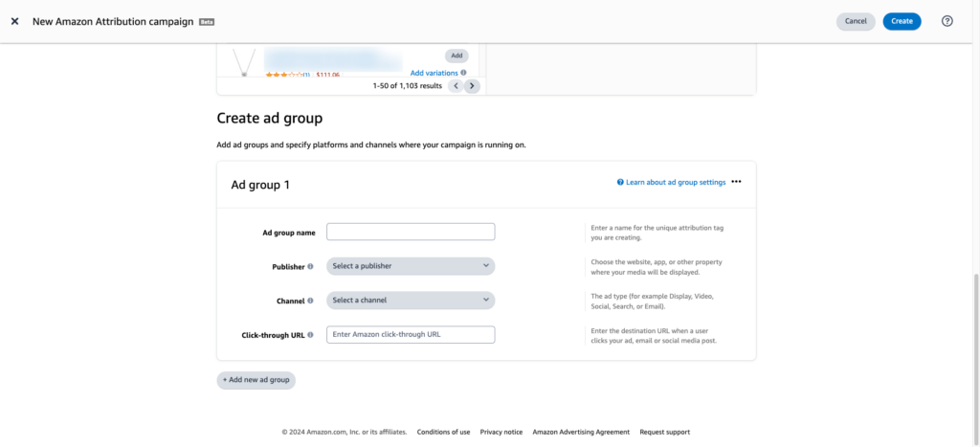
Task: Open Request support link
Action: 665,432
